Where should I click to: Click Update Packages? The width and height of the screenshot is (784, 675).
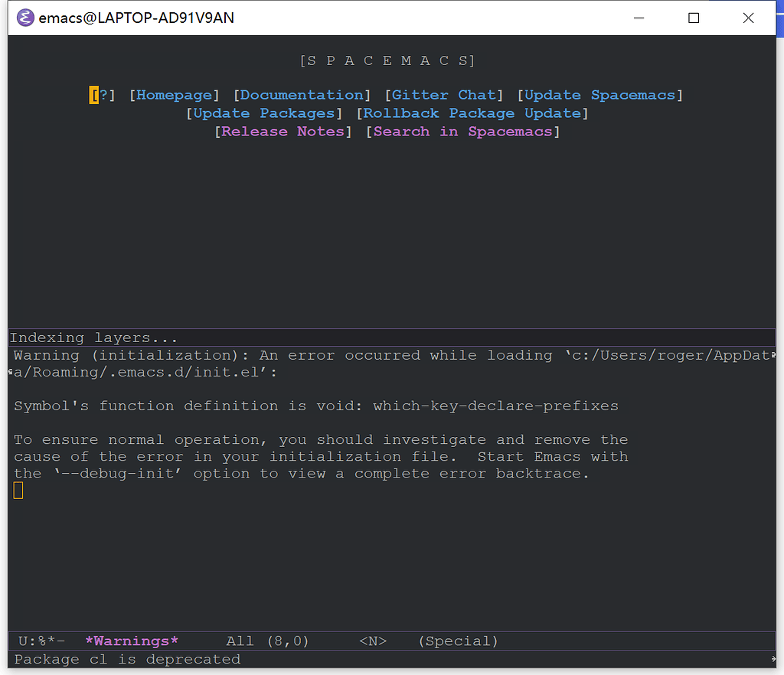pyautogui.click(x=264, y=112)
